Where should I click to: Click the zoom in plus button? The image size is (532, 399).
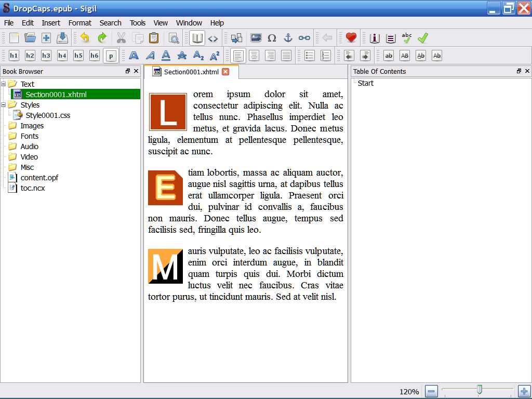[x=524, y=391]
